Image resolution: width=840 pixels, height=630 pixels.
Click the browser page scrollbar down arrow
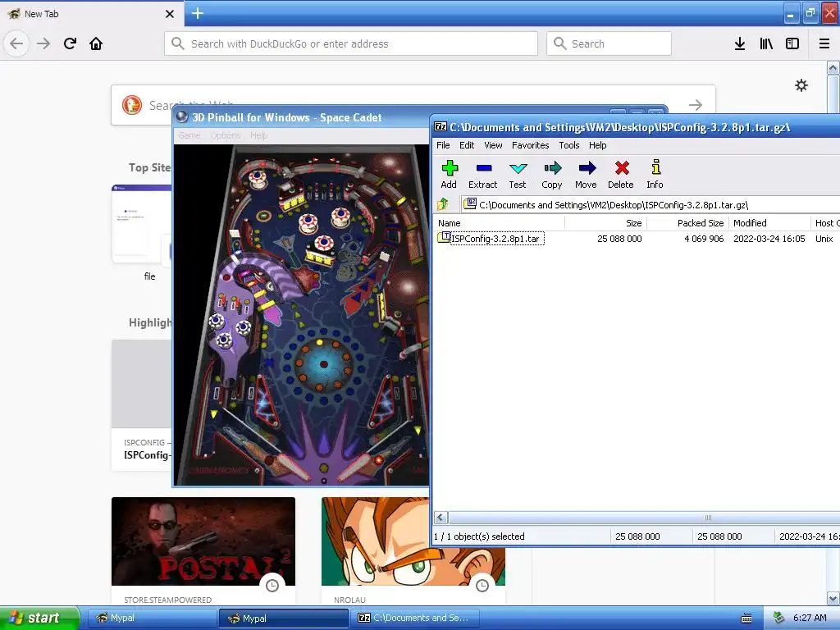coord(833,598)
